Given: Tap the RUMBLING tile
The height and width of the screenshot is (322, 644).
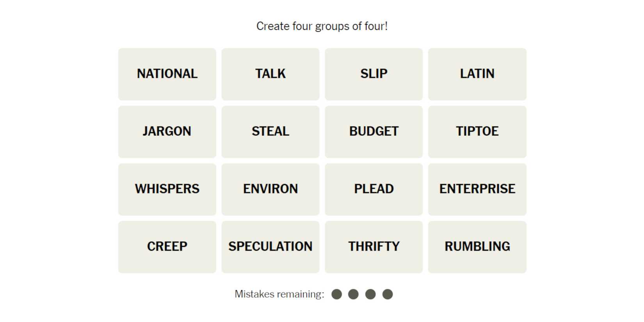Looking at the screenshot, I should click(x=477, y=247).
